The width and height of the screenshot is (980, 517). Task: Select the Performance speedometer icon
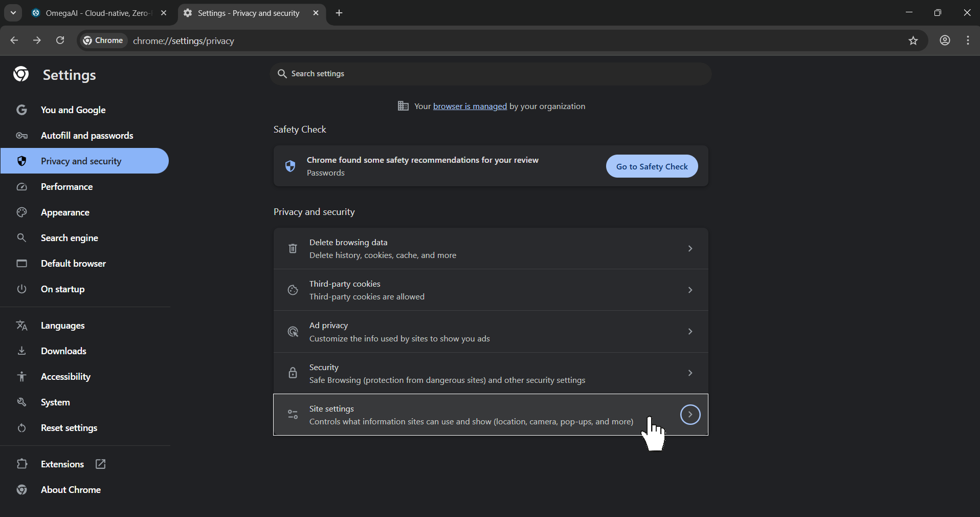[22, 187]
